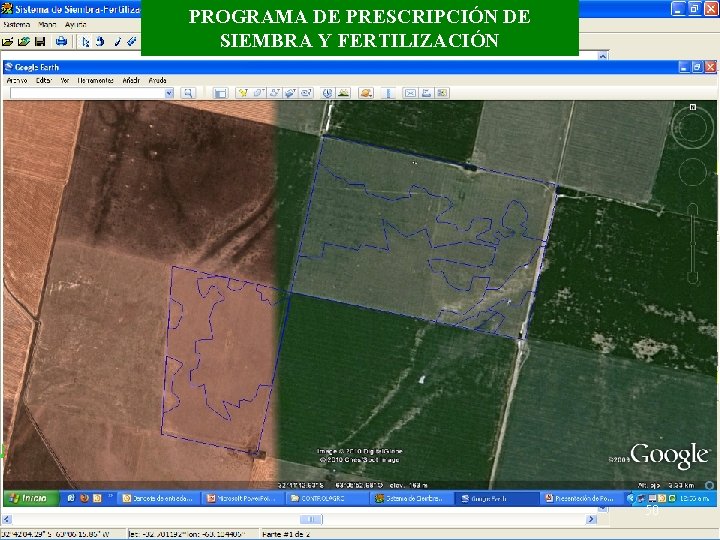This screenshot has height=540, width=720.
Task: Switch to Sistema de Siembra taskbar button
Action: point(411,498)
